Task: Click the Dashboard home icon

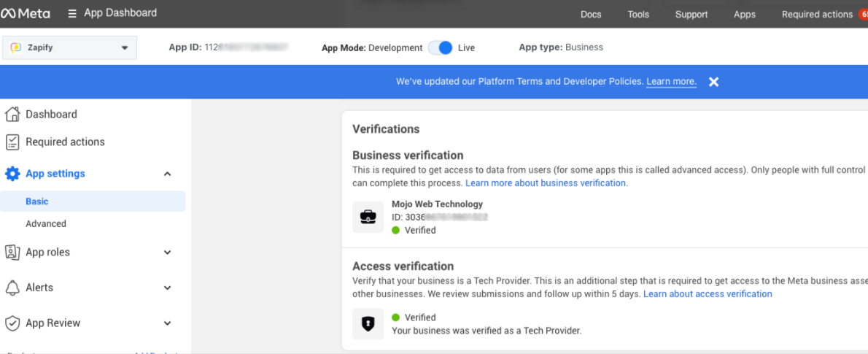Action: pyautogui.click(x=12, y=115)
